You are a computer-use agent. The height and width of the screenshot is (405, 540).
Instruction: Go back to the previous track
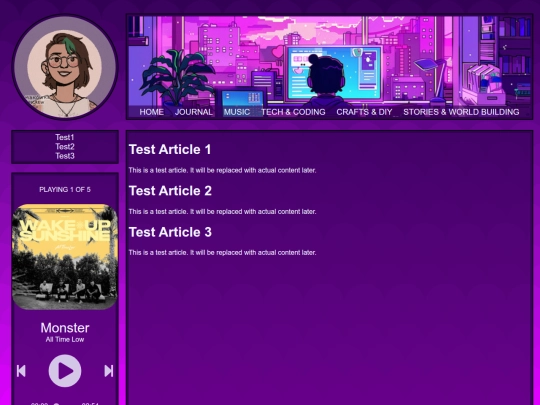pyautogui.click(x=21, y=371)
